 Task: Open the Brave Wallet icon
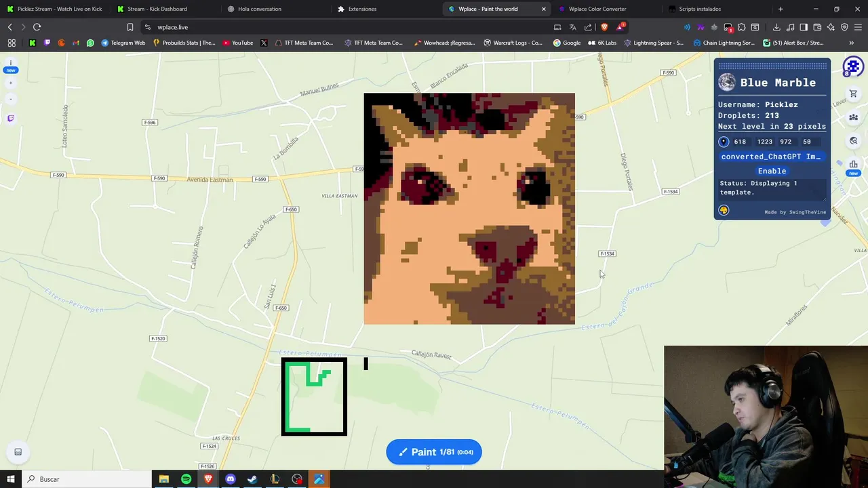[817, 27]
